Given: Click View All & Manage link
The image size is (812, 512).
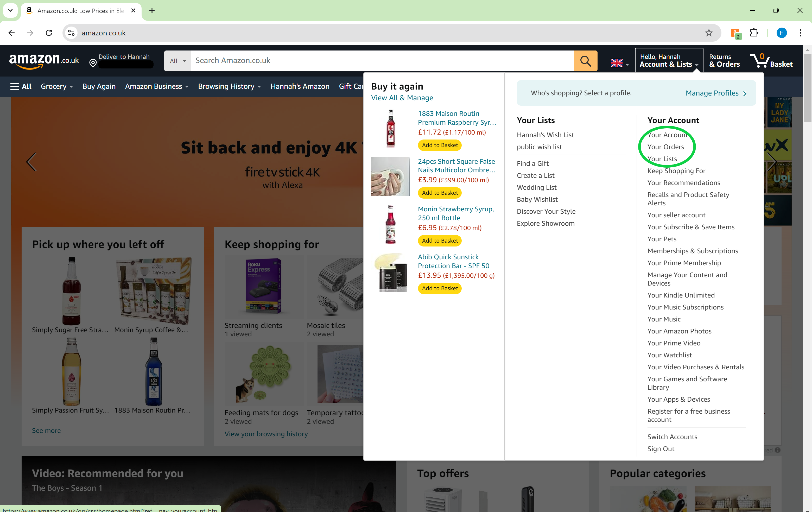Looking at the screenshot, I should 402,98.
